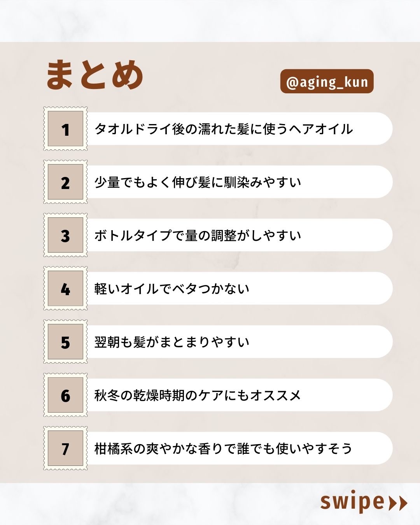Click the number 6 stamp icon
Image resolution: width=420 pixels, height=525 pixels.
pyautogui.click(x=65, y=395)
